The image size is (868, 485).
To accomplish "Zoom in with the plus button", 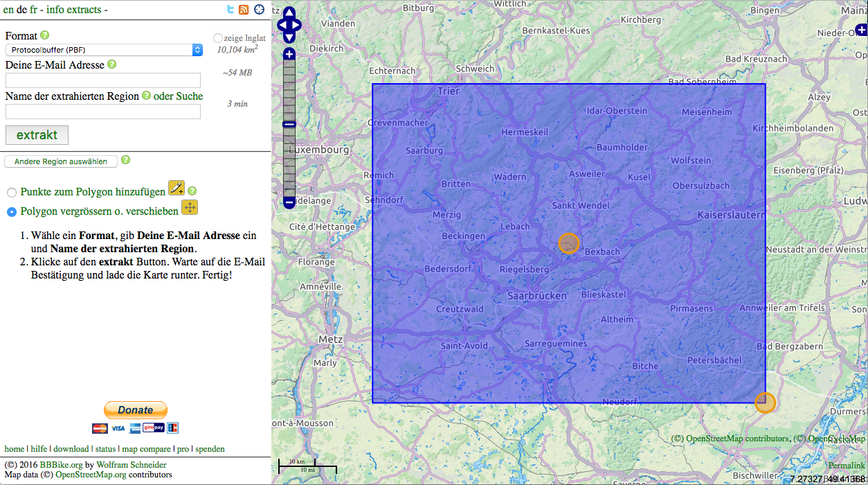I will tap(289, 54).
